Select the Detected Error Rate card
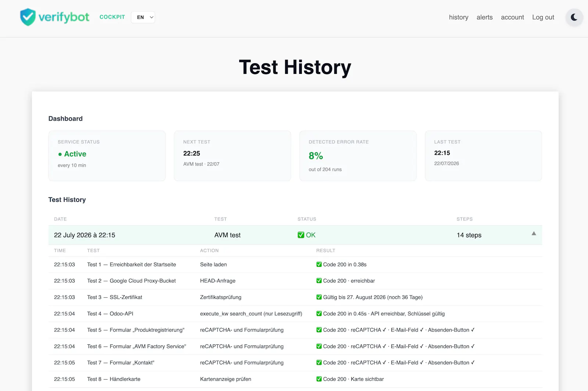588x391 pixels. tap(358, 156)
